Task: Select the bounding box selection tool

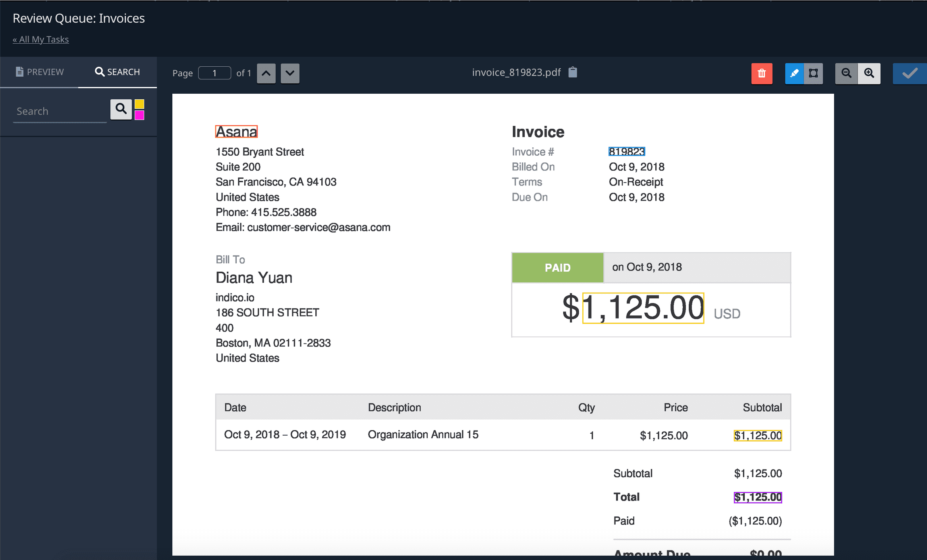Action: coord(813,73)
